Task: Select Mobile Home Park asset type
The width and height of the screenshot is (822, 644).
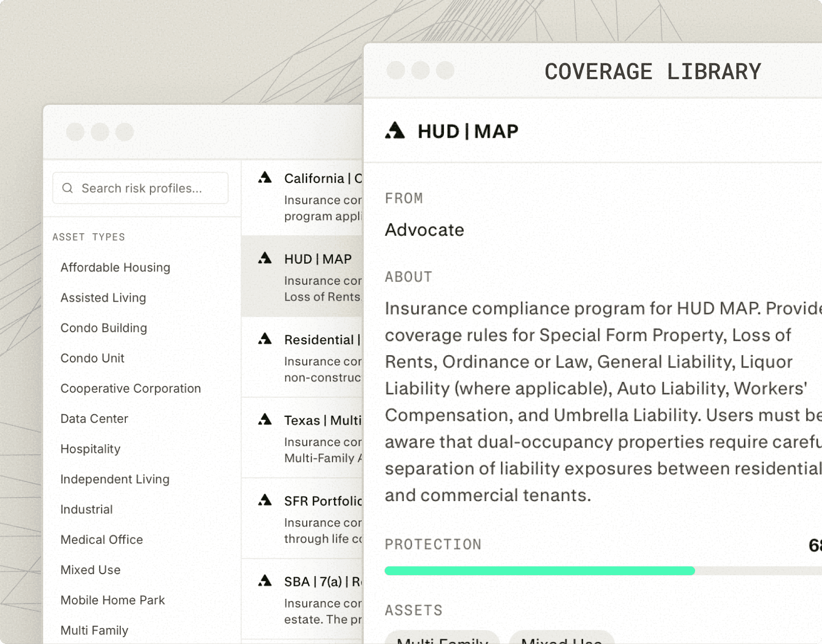Action: tap(113, 600)
